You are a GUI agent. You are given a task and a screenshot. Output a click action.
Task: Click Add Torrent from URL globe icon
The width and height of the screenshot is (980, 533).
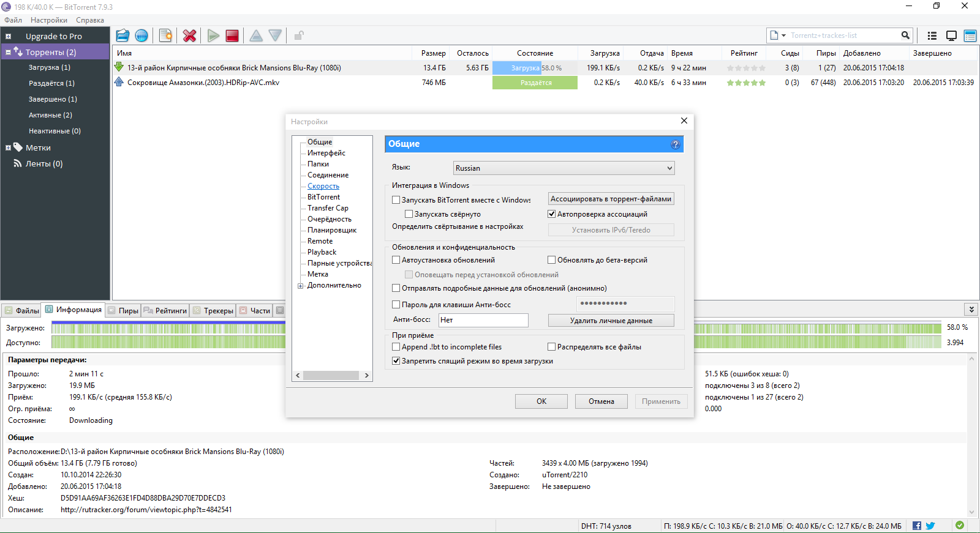(141, 35)
